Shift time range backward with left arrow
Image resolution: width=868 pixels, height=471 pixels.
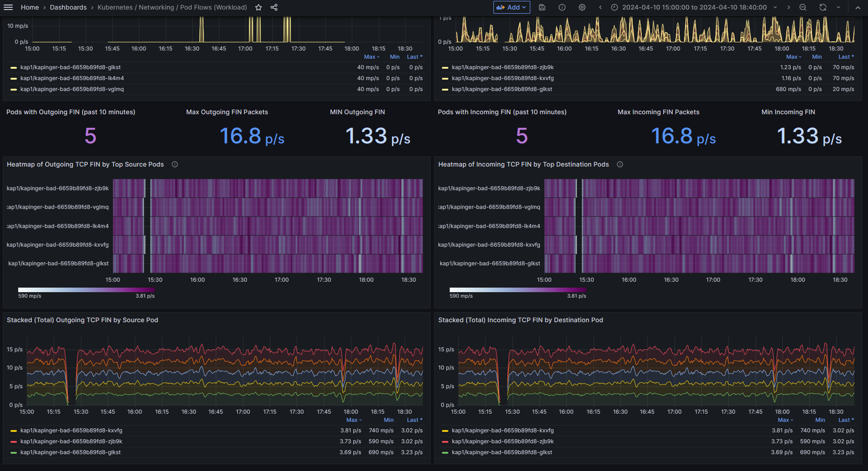(x=600, y=7)
